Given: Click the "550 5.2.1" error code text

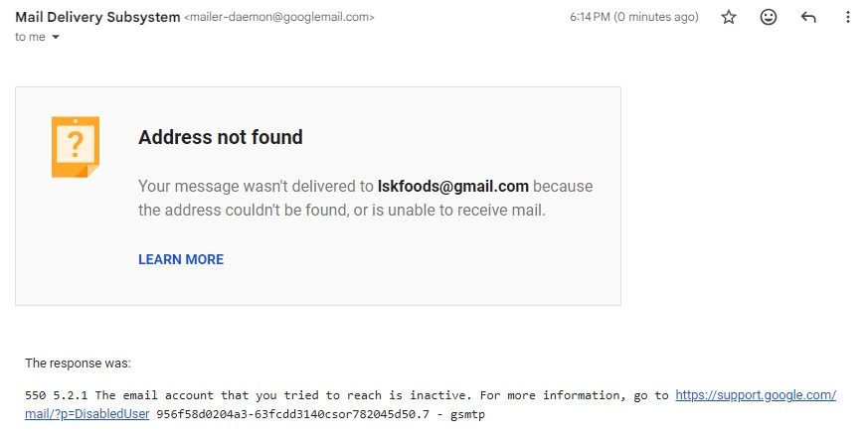Looking at the screenshot, I should click(57, 395).
